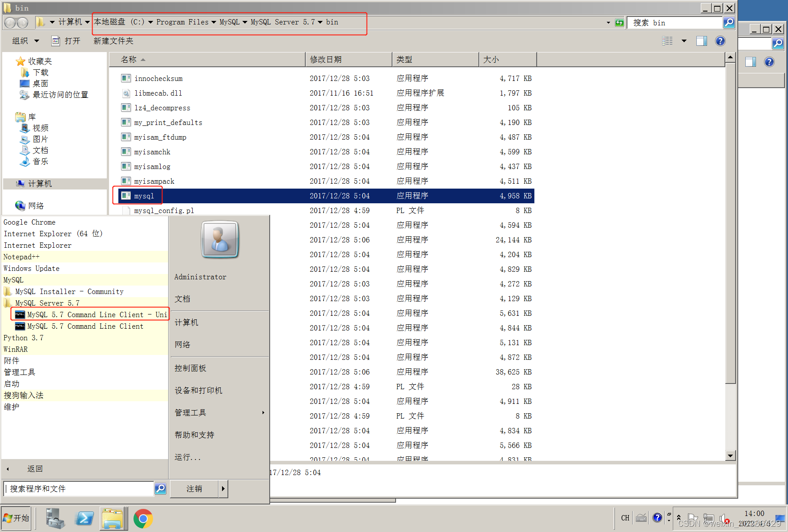788x532 pixels.
Task: Click the 打开 button in Explorer toolbar
Action: point(66,41)
